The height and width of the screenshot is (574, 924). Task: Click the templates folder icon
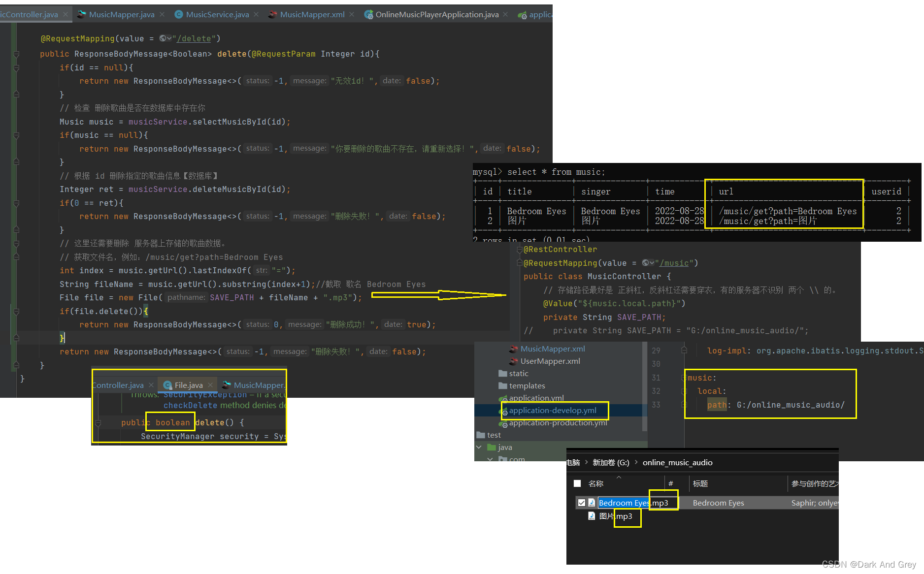coord(503,385)
